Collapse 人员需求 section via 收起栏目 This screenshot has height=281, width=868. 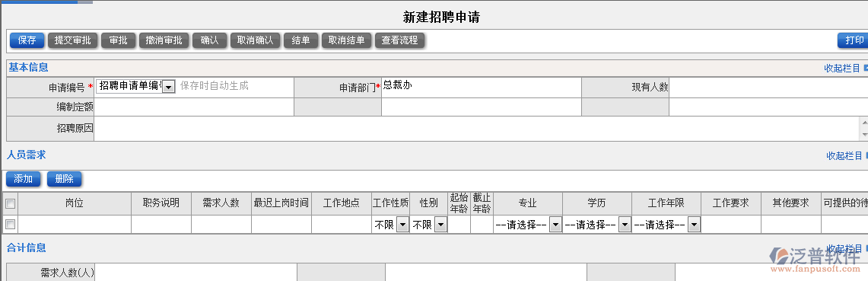844,156
